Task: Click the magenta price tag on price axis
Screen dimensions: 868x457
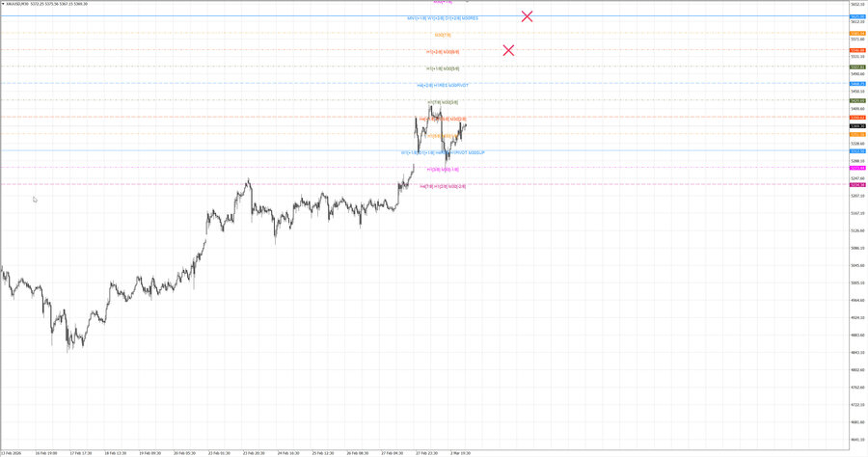Action: 855,168
